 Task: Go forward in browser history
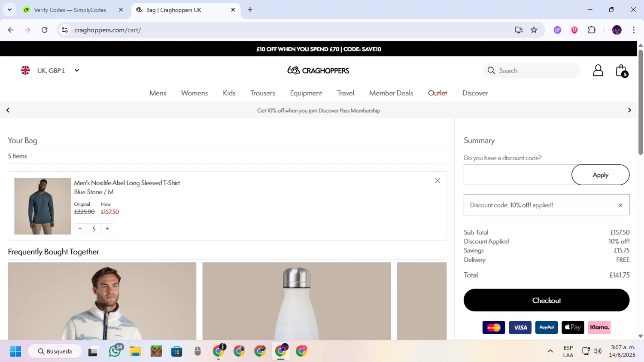click(x=27, y=30)
